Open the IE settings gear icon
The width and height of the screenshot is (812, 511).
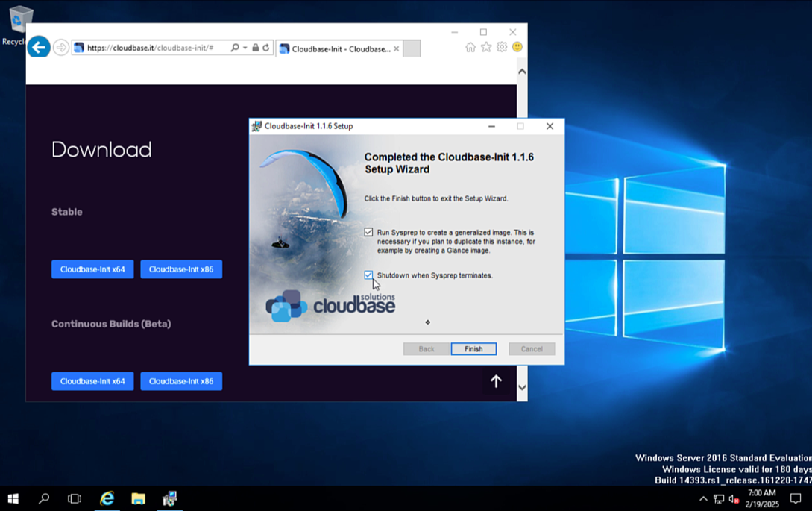[x=502, y=47]
